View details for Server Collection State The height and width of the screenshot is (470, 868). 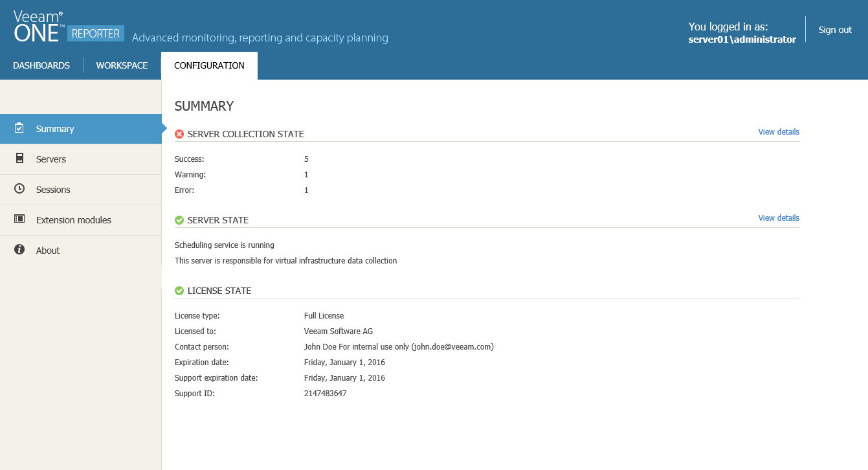778,132
